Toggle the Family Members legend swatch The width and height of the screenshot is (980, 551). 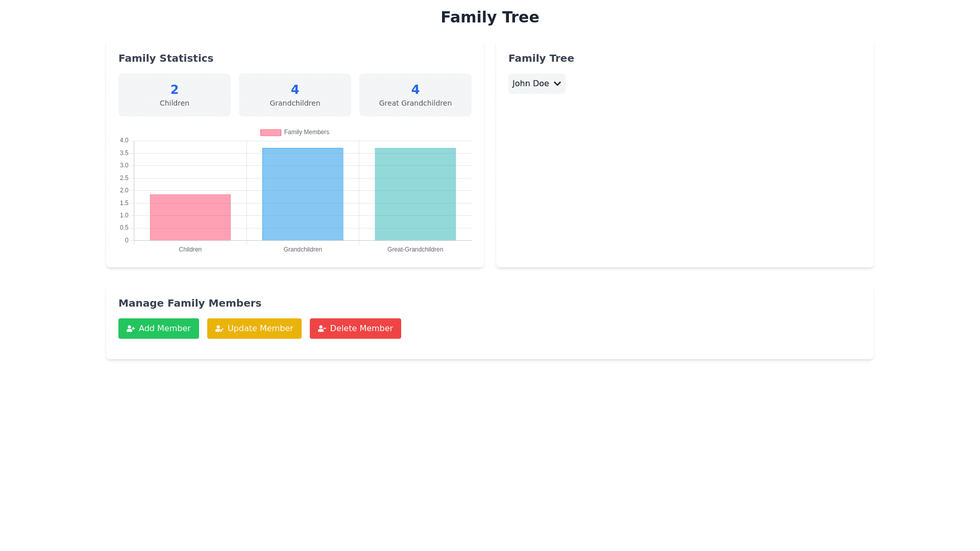click(271, 133)
